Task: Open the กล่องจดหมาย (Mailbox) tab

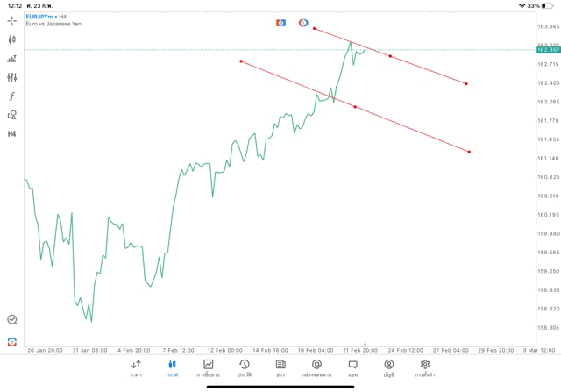Action: [x=316, y=367]
